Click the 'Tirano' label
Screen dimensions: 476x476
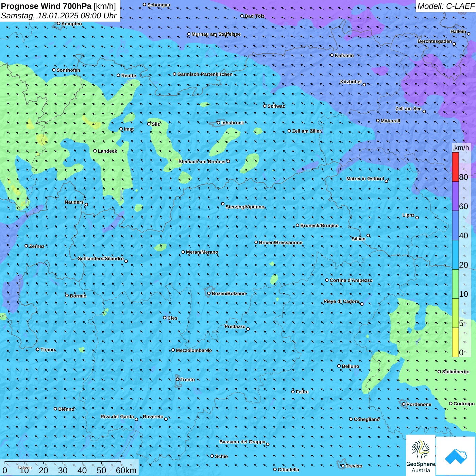tap(48, 350)
